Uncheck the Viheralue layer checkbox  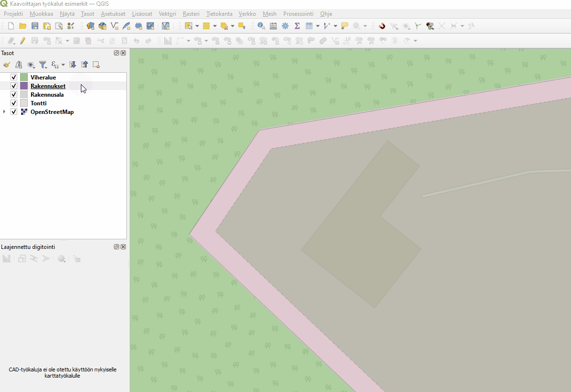[x=14, y=78]
